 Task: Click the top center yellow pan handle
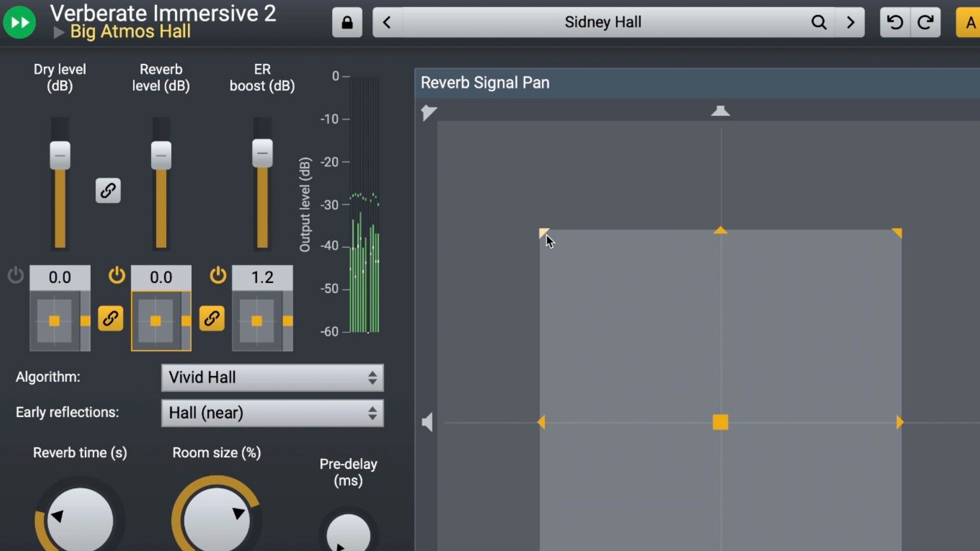click(720, 231)
